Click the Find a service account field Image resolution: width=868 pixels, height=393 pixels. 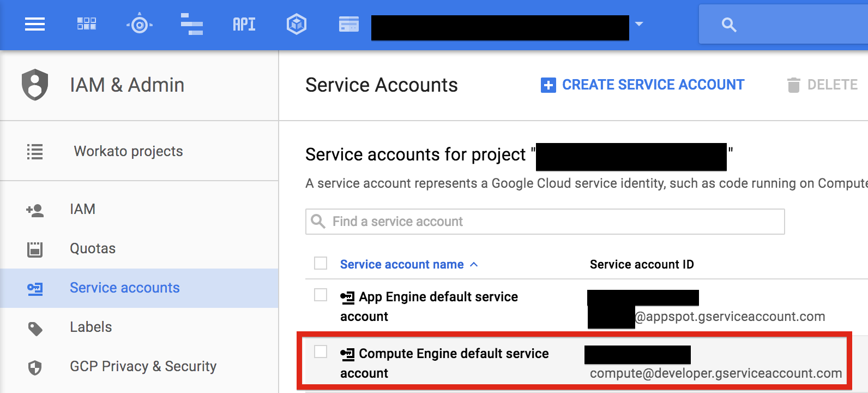click(x=545, y=222)
